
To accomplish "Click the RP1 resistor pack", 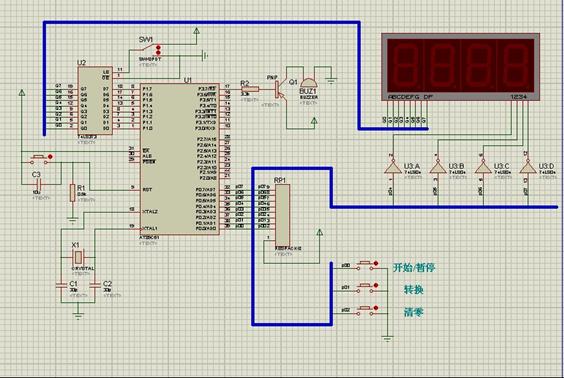I will coord(283,215).
